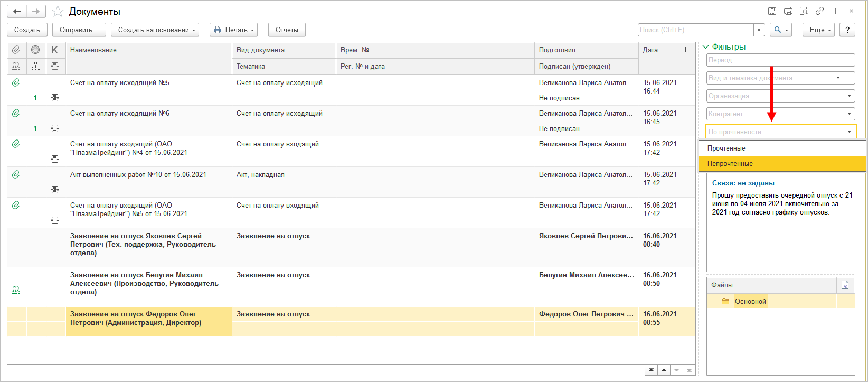This screenshot has width=868, height=382.
Task: Click the printer icon in title bar
Action: tap(788, 11)
